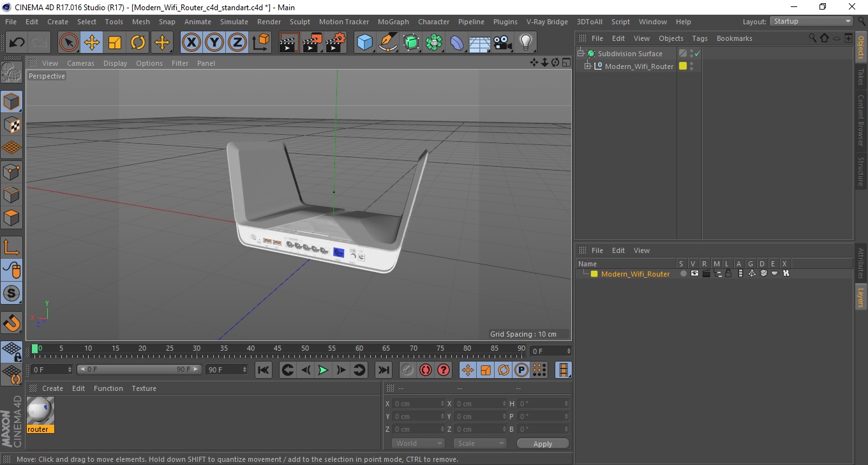The width and height of the screenshot is (868, 465).
Task: Go to start of animation
Action: point(264,370)
